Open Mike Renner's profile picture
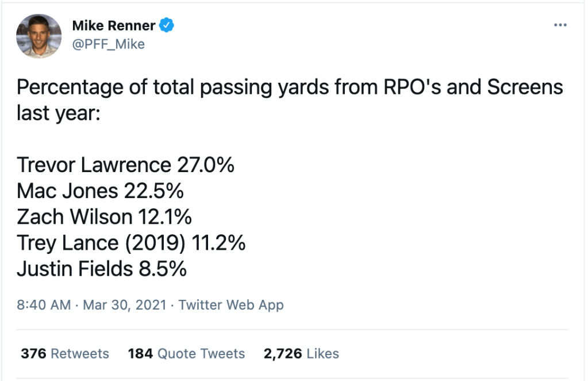 [39, 36]
